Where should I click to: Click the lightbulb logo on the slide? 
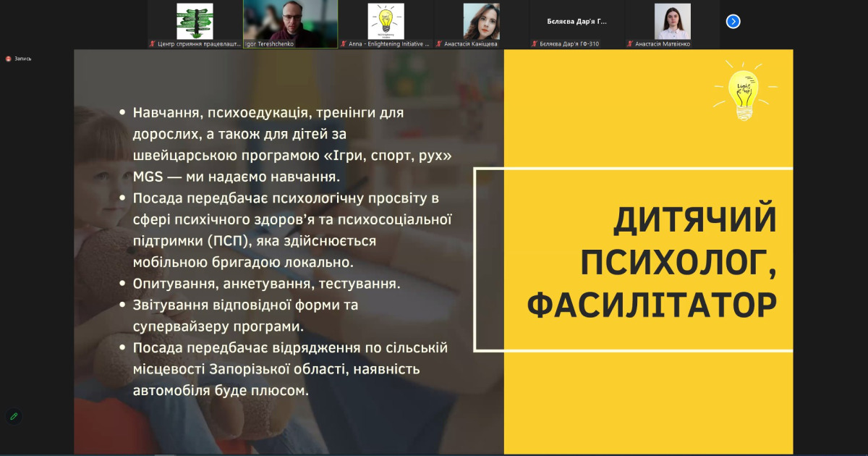coord(744,90)
